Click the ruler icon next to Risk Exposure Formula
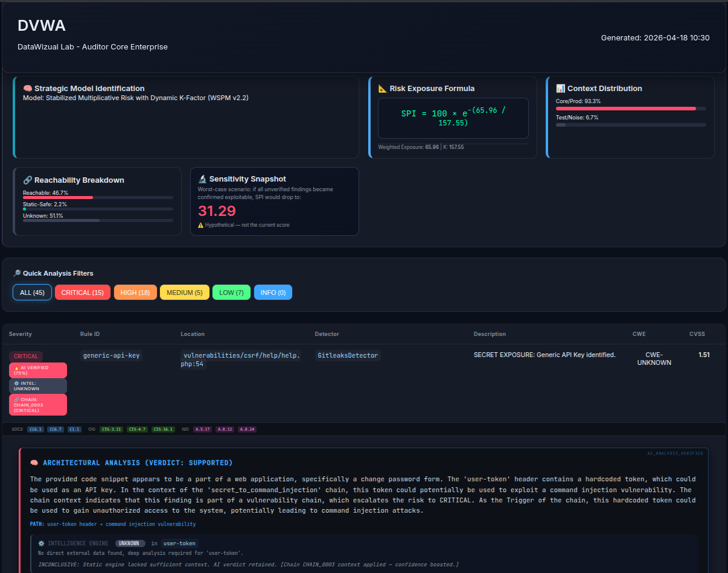 coord(382,89)
